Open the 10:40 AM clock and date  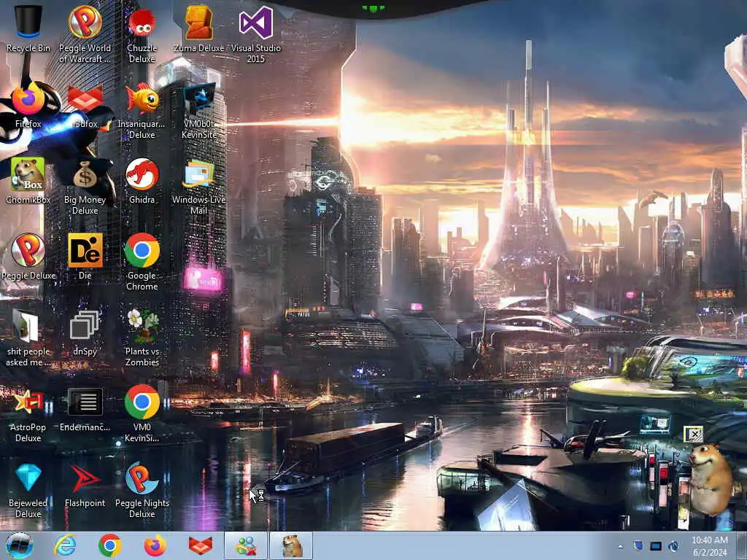pyautogui.click(x=709, y=546)
